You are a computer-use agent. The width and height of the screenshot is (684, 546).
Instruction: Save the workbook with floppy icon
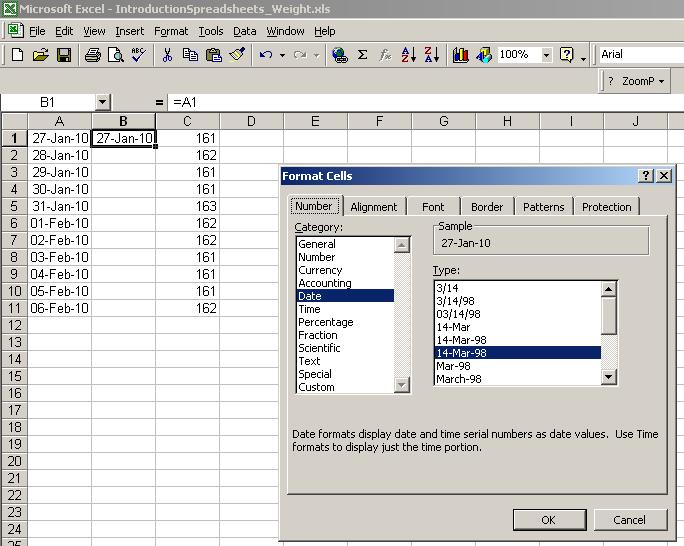point(64,55)
